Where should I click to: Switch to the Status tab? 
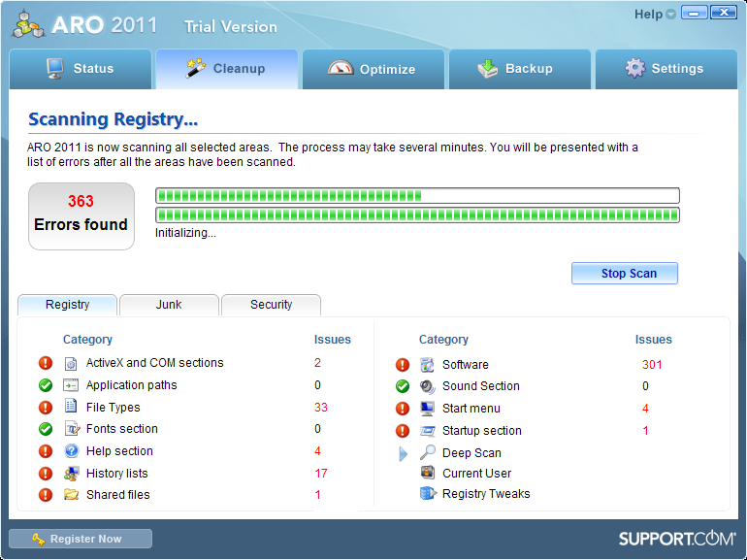(80, 69)
